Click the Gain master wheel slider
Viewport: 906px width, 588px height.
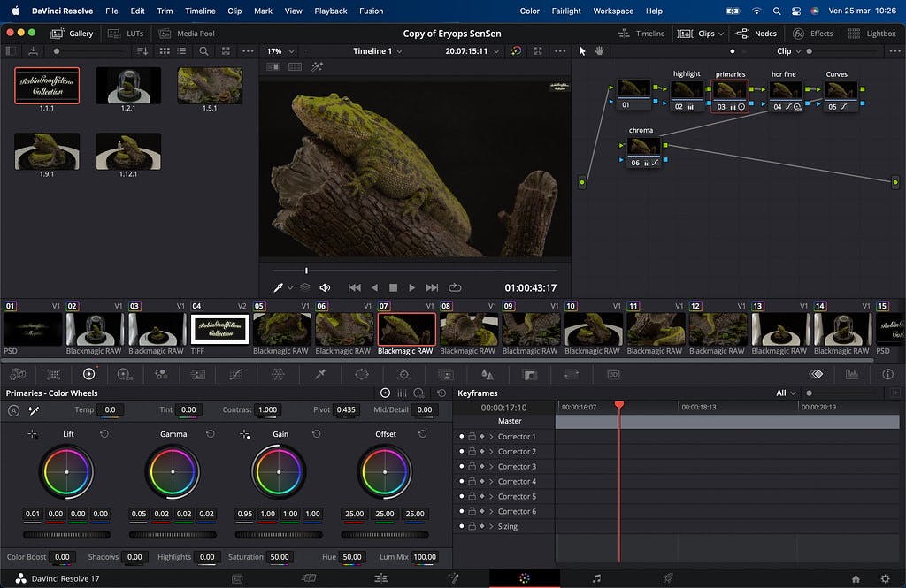(280, 535)
